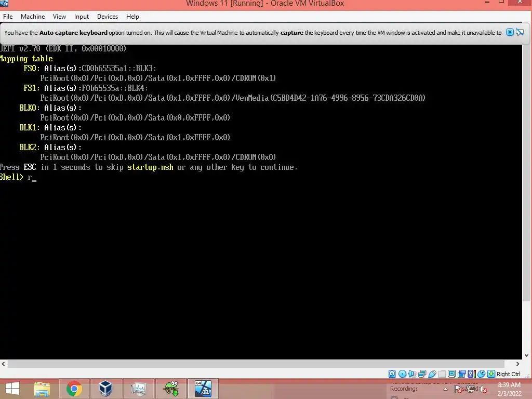Click the mouse integration status icon
Viewport: 532px width, 399px height.
pos(481,374)
